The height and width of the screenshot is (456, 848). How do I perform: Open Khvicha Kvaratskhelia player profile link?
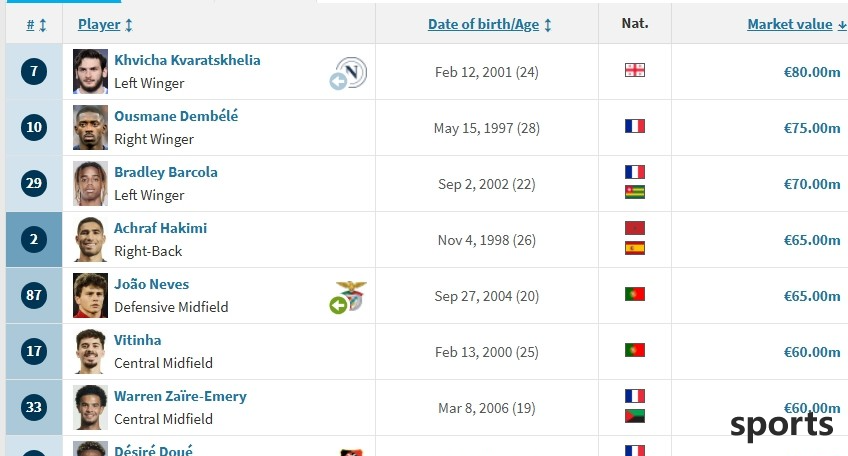point(187,60)
